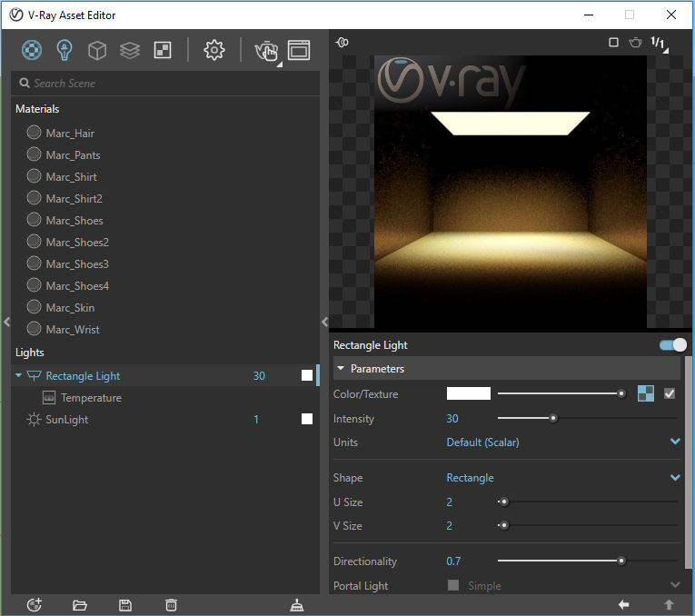
Task: Click the Temperature texture icon
Action: 49,398
